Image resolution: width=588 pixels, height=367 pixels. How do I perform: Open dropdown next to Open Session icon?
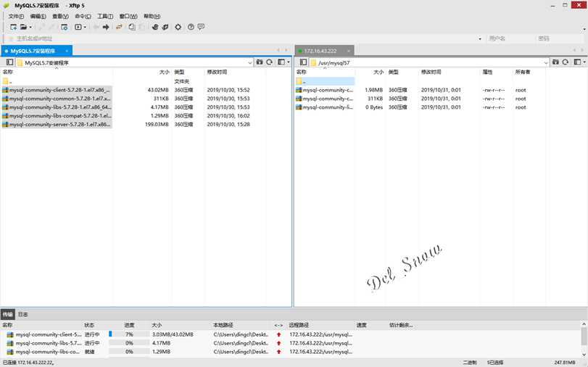click(x=30, y=27)
